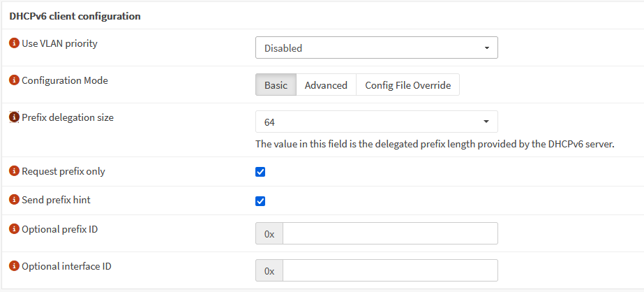
Task: Click the Send prefix hint label
Action: tap(56, 200)
